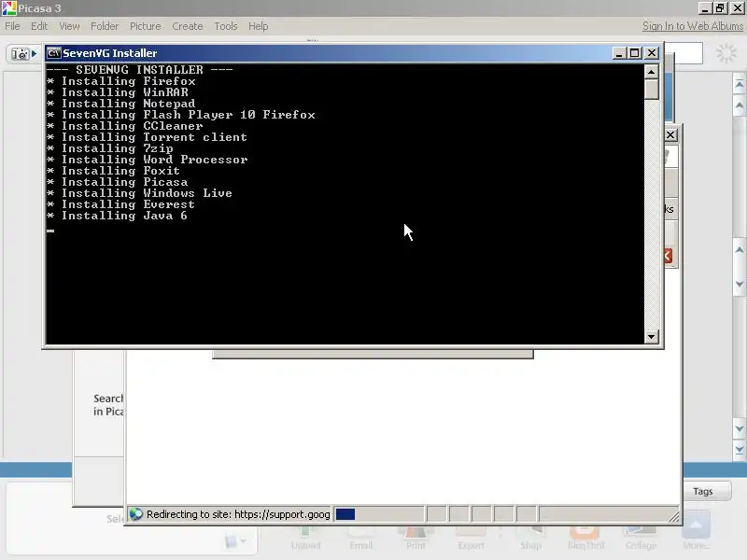Click the installer console scroll-down arrow
This screenshot has width=747, height=560.
coord(651,337)
